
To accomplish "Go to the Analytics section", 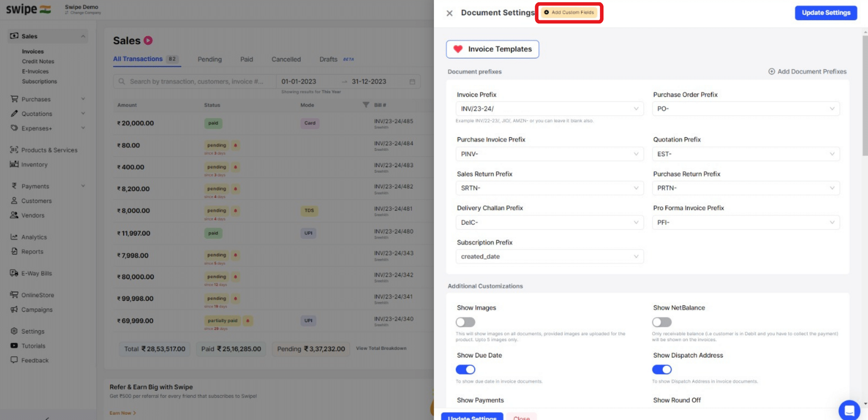I will point(34,237).
